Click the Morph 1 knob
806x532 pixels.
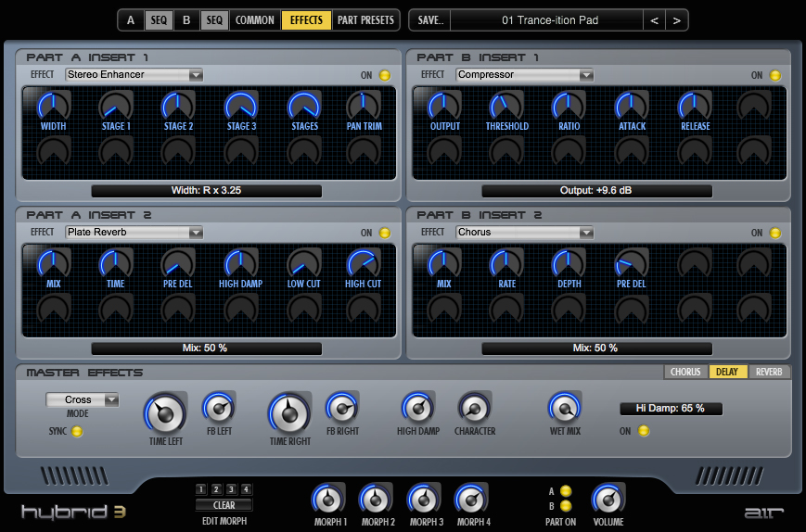(327, 500)
